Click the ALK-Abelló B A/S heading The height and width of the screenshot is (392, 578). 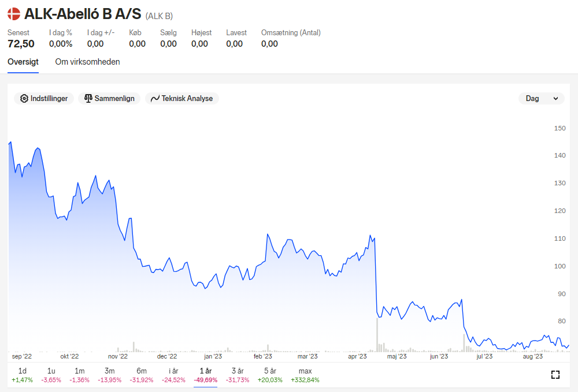[x=83, y=14]
